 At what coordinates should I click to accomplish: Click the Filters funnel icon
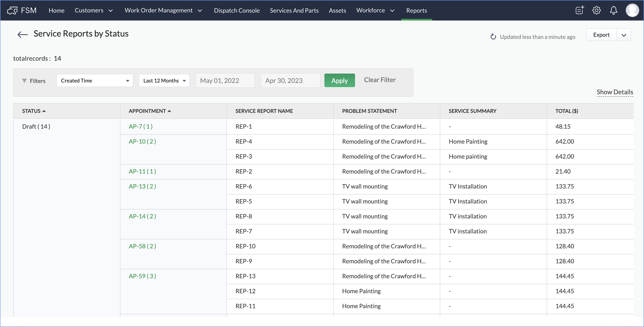click(x=24, y=81)
